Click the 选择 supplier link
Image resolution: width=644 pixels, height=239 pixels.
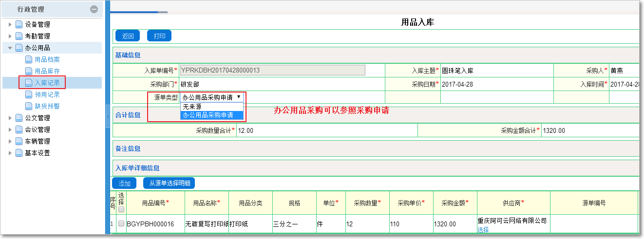[x=483, y=230]
